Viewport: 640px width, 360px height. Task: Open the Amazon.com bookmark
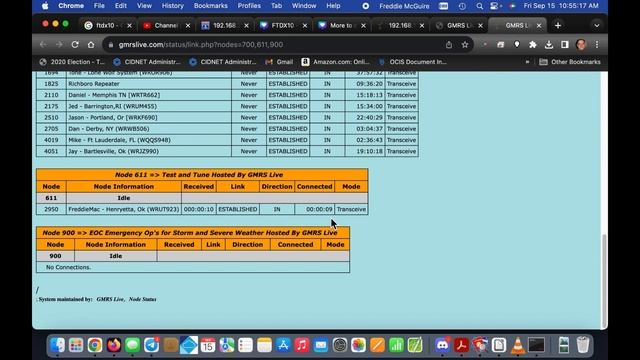pyautogui.click(x=336, y=62)
